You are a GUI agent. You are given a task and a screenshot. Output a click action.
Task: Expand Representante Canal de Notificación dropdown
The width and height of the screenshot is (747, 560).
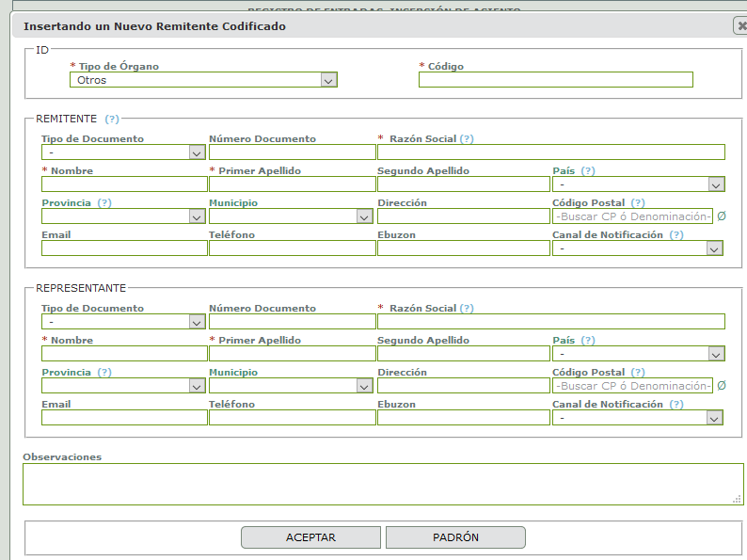pyautogui.click(x=638, y=418)
